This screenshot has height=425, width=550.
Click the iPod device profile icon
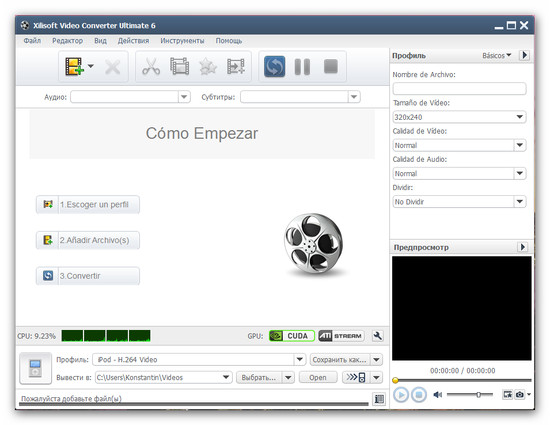(35, 368)
